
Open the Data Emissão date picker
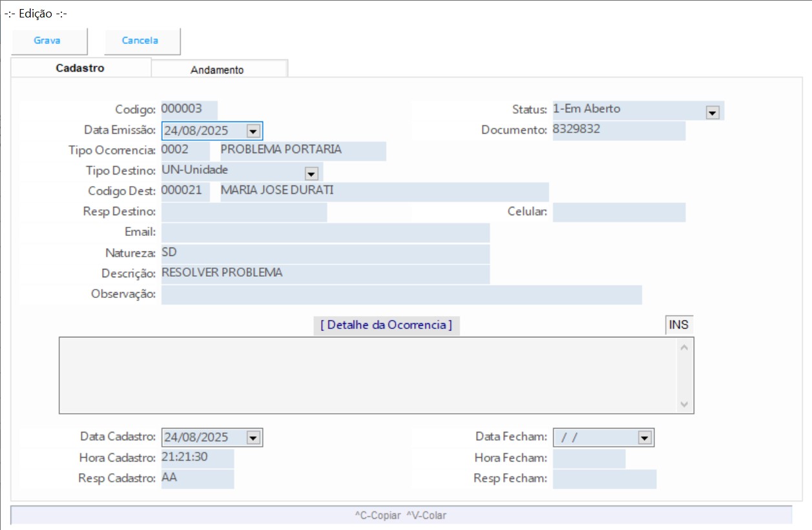coord(253,131)
